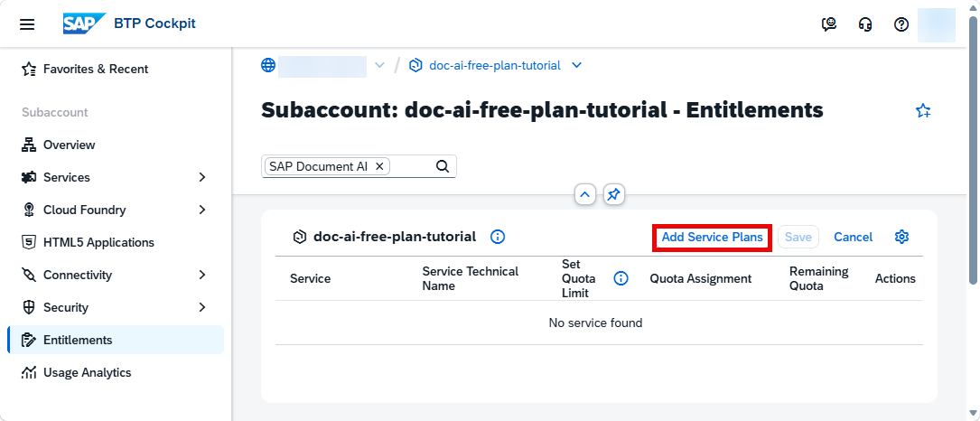Remove the SAP Document AI filter token
Viewport: 980px width, 421px height.
point(378,166)
